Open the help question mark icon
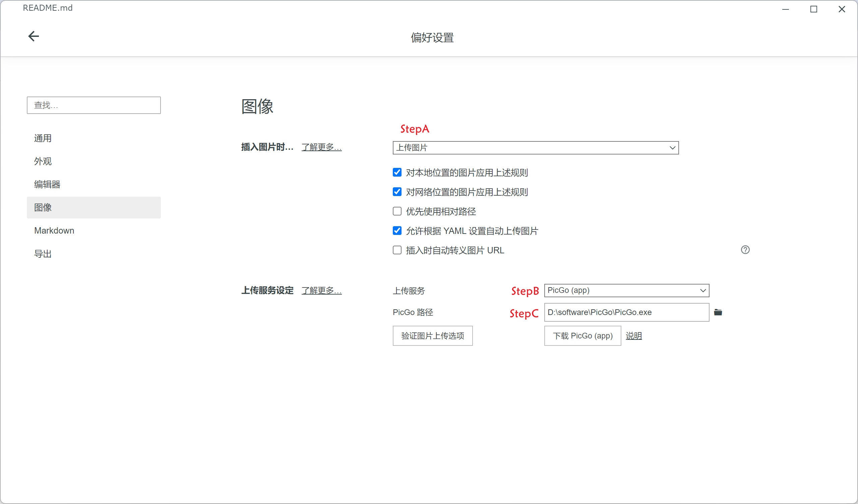The height and width of the screenshot is (504, 858). pyautogui.click(x=745, y=250)
